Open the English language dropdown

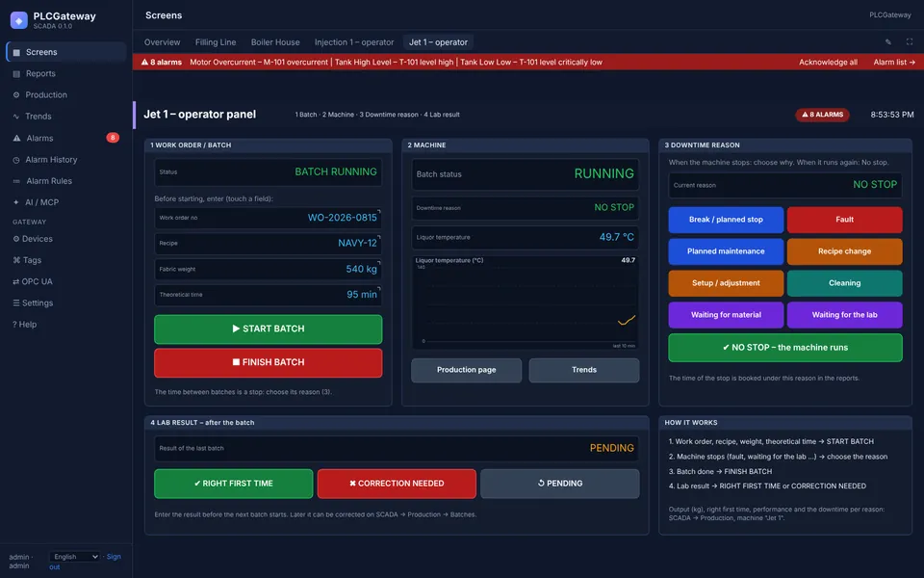[x=74, y=557]
